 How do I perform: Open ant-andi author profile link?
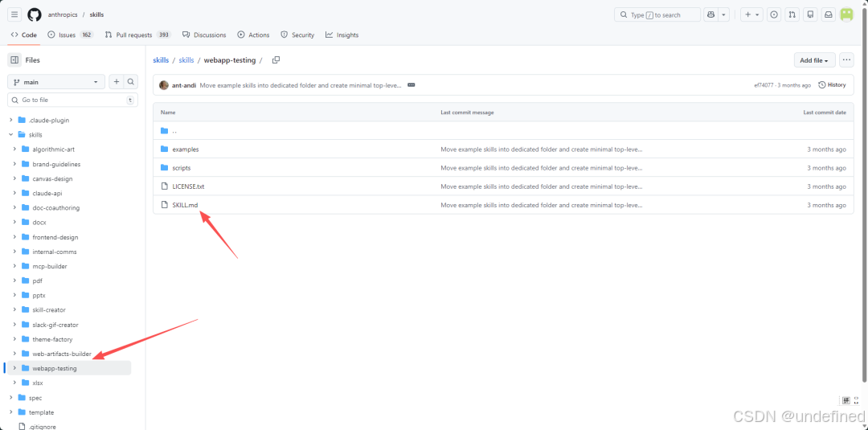pyautogui.click(x=184, y=85)
